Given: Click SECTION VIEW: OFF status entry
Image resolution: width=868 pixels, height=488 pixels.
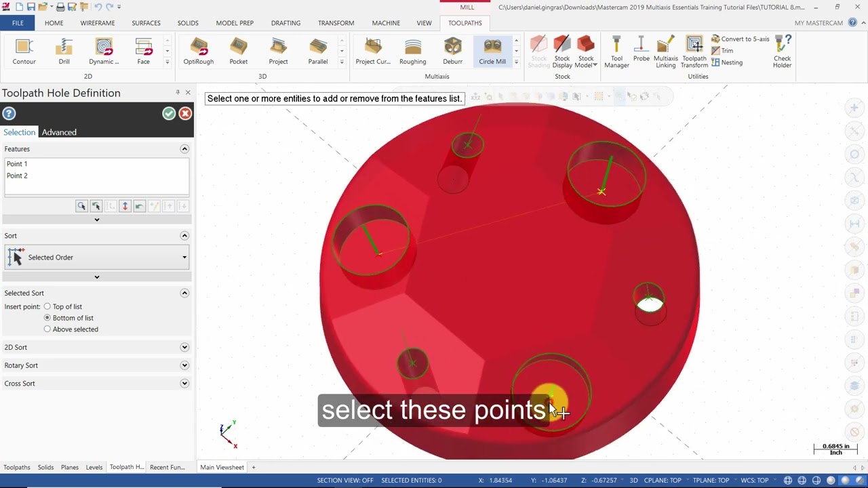Looking at the screenshot, I should 345,481.
